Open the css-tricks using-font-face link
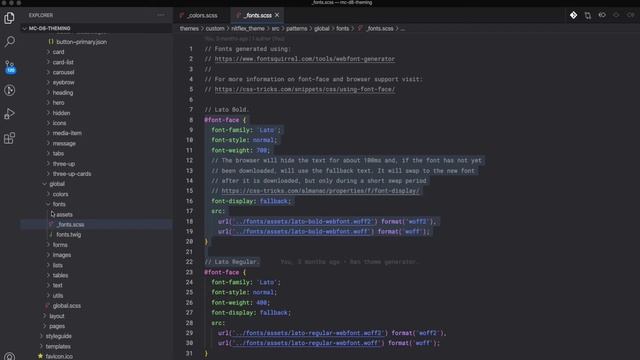Image resolution: width=640 pixels, height=360 pixels. click(304, 89)
